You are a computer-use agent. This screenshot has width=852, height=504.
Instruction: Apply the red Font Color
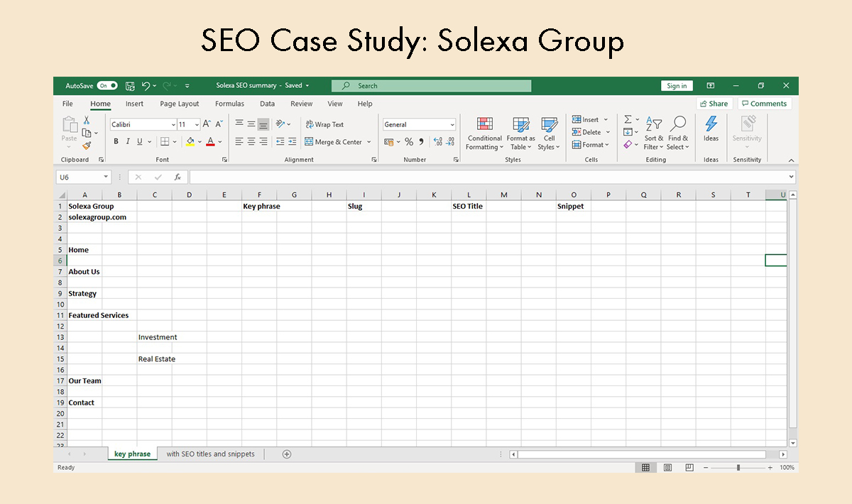click(210, 142)
